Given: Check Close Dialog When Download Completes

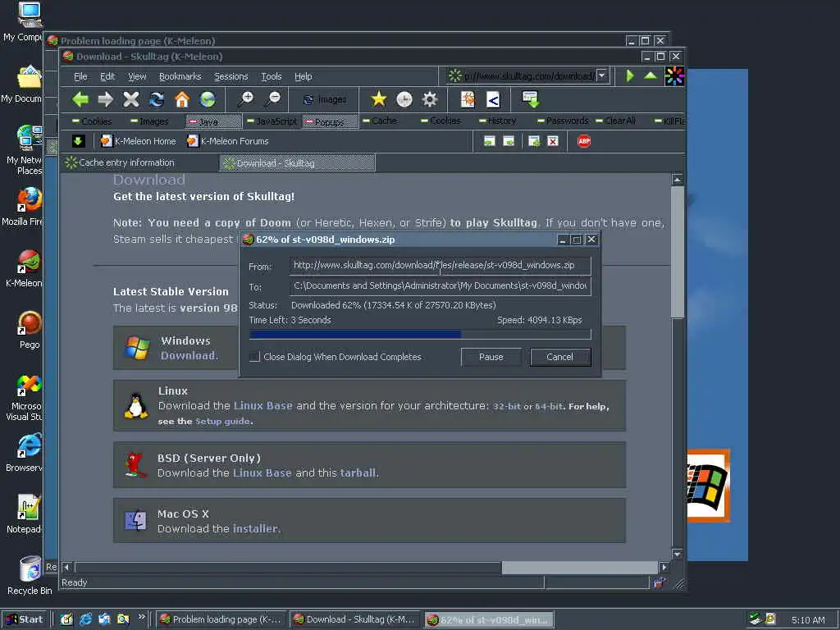Looking at the screenshot, I should point(255,357).
